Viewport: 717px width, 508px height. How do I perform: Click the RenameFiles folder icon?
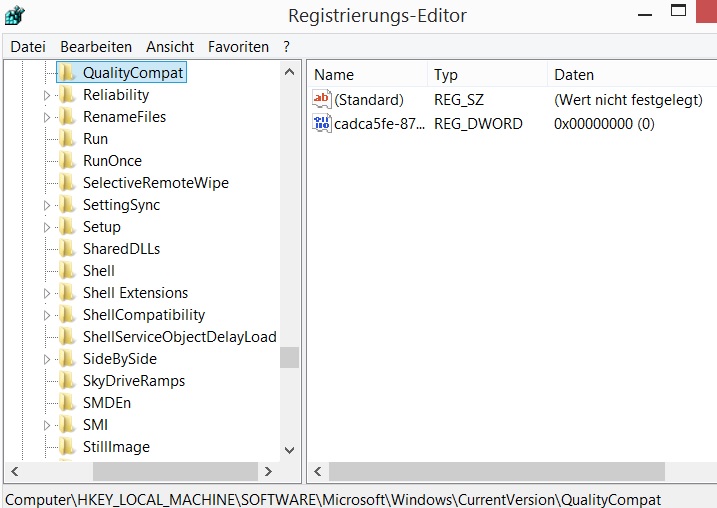(x=68, y=117)
